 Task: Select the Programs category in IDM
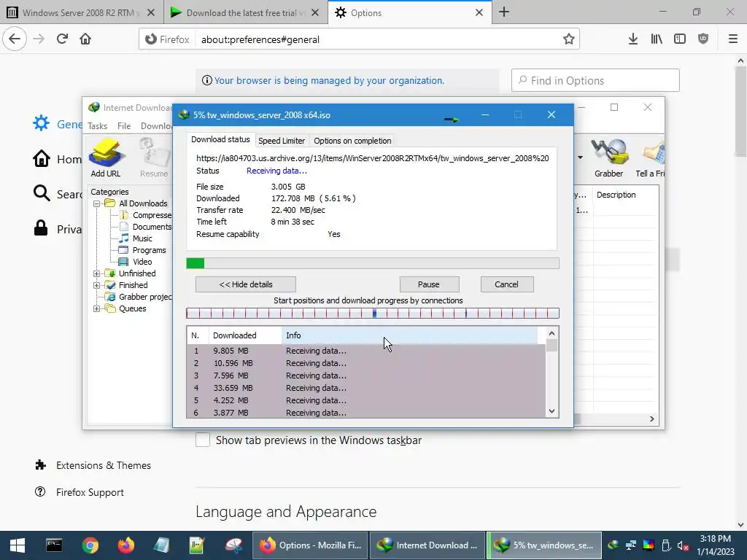149,250
